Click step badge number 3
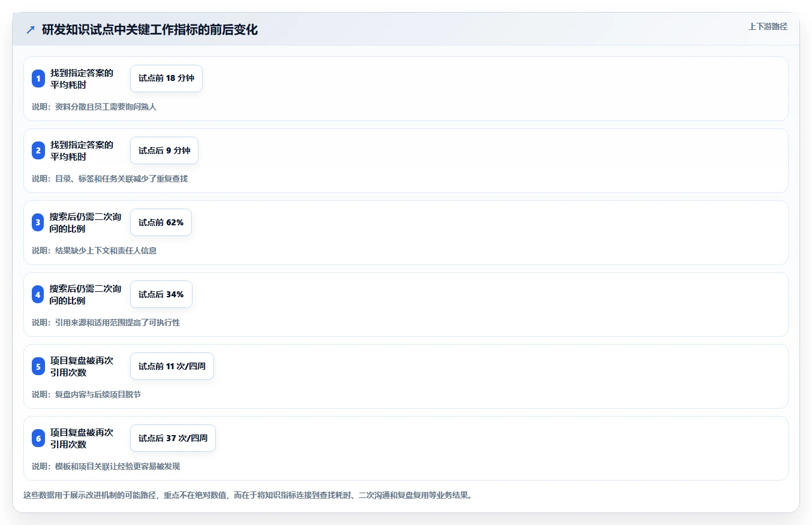This screenshot has height=525, width=812. (38, 222)
